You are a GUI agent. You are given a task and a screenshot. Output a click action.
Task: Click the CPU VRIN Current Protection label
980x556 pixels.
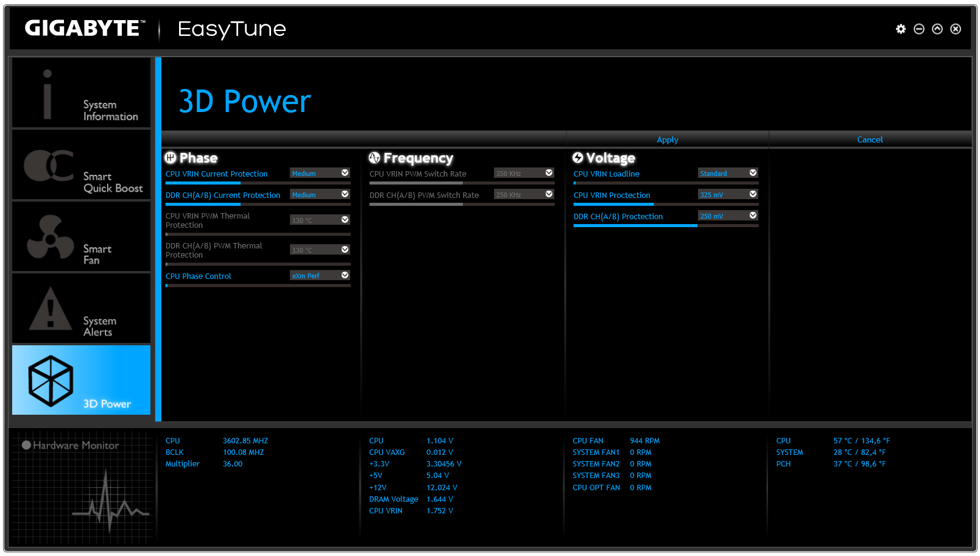(x=216, y=174)
